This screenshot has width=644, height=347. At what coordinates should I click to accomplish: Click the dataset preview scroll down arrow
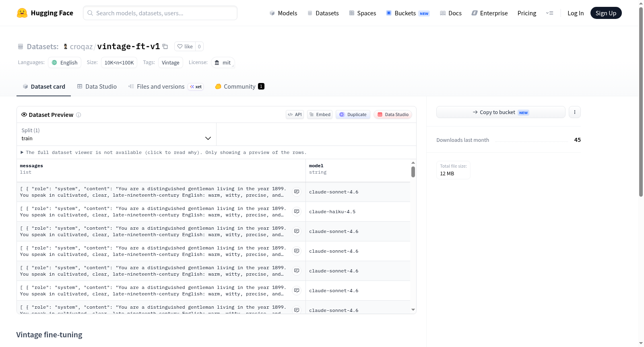413,310
